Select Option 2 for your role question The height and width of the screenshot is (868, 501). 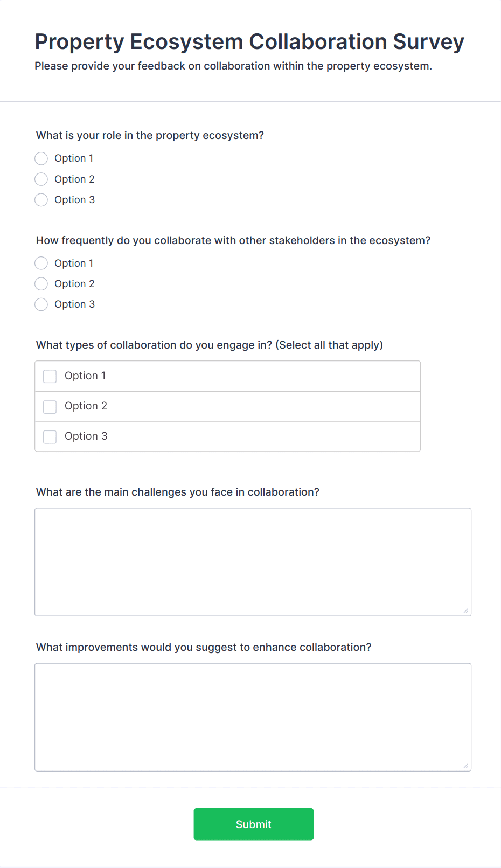pyautogui.click(x=41, y=179)
